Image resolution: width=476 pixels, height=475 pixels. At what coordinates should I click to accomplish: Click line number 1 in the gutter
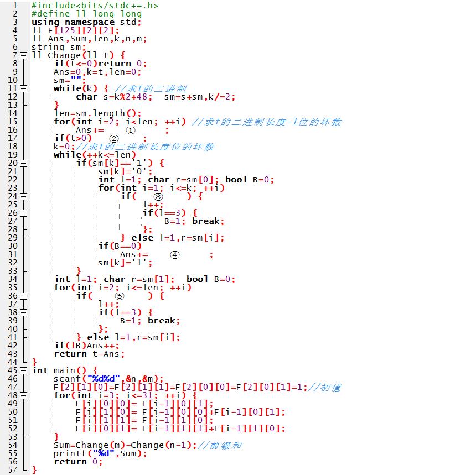[14, 6]
